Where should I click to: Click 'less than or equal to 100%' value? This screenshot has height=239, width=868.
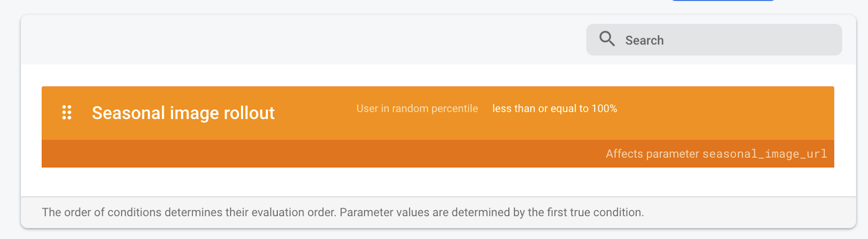pyautogui.click(x=554, y=109)
